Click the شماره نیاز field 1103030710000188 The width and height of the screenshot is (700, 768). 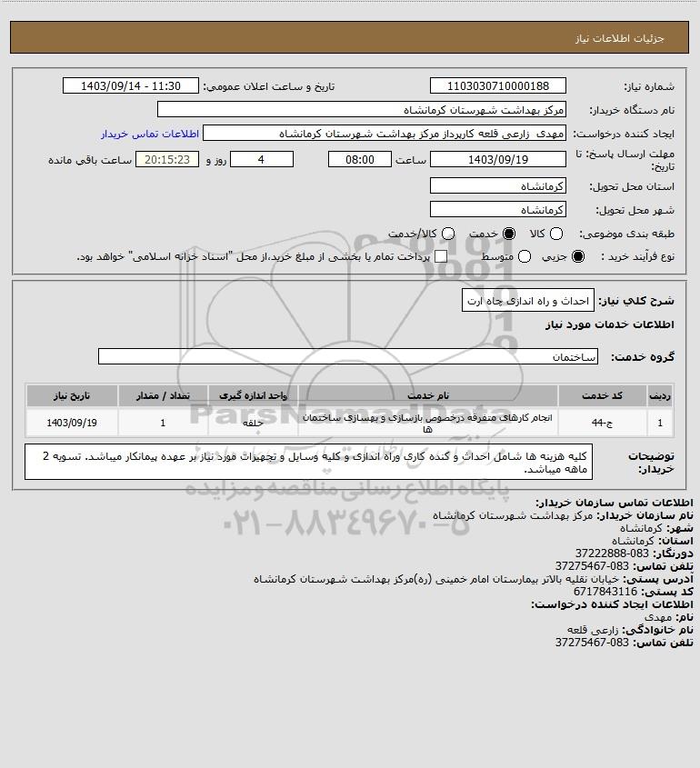coord(497,85)
